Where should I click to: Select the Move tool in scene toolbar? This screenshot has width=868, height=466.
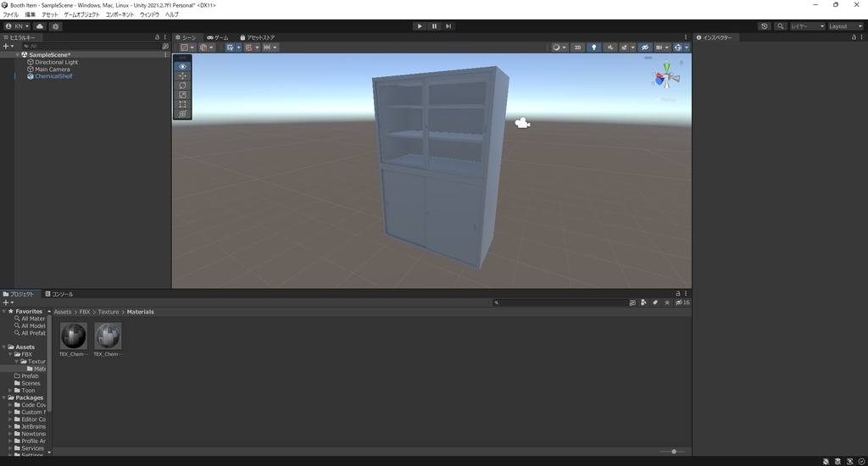(183, 75)
